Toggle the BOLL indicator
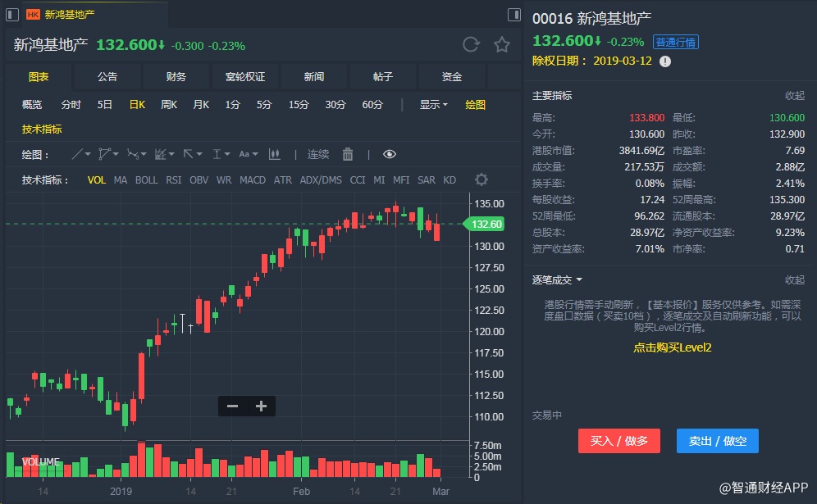This screenshot has width=817, height=504. (146, 180)
